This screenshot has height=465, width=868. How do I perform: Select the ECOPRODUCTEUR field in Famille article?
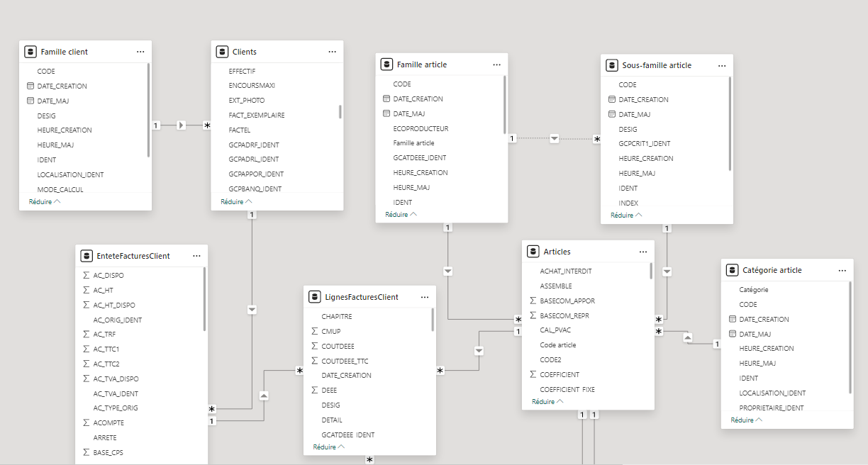[x=421, y=128]
